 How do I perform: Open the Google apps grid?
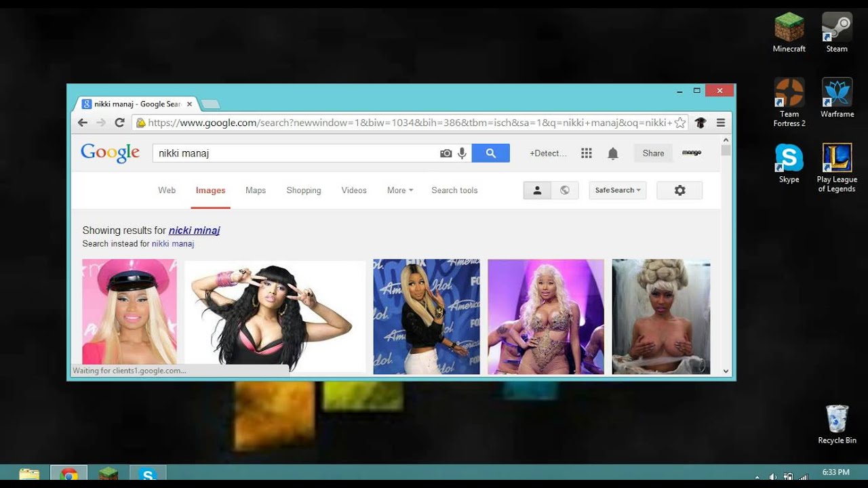(x=587, y=153)
